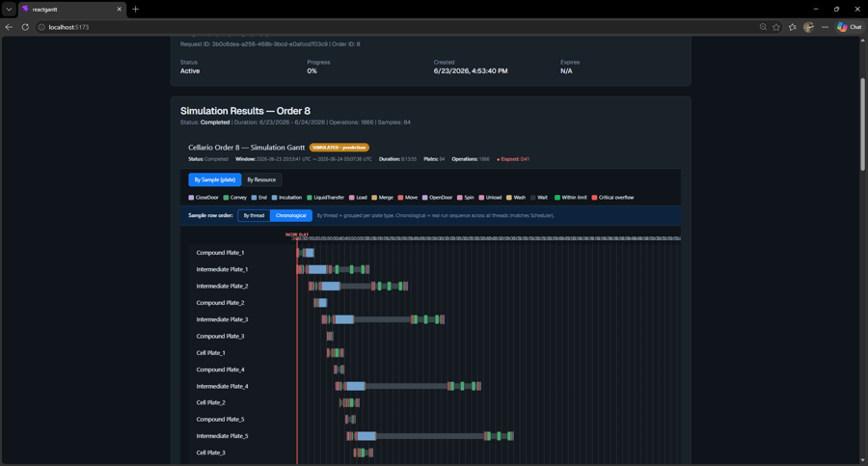
Task: Select the Cell Plate_2 row label
Action: 210,402
